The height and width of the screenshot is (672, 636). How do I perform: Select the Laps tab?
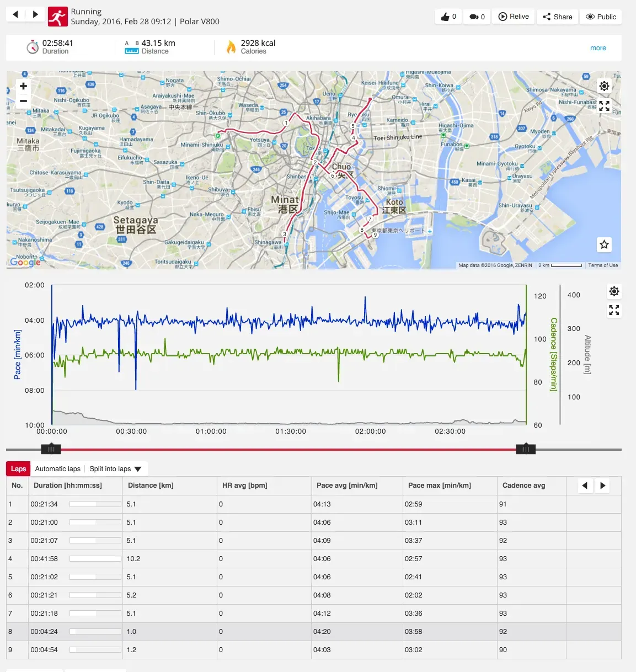(18, 468)
